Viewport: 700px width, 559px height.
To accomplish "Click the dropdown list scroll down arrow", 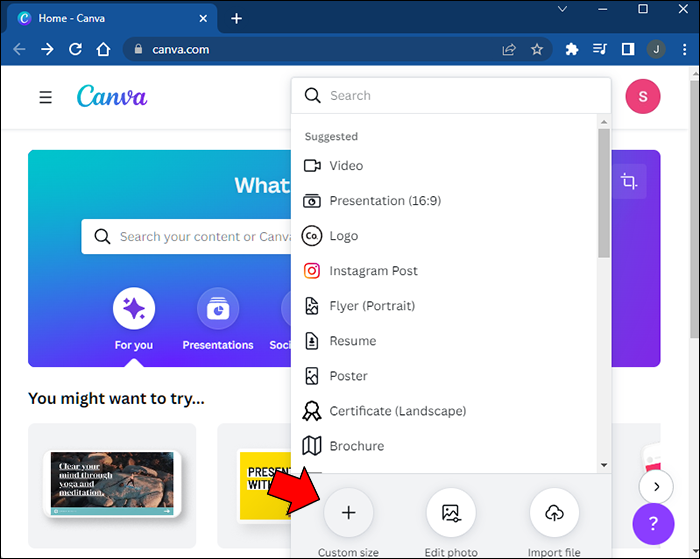I will tap(604, 465).
